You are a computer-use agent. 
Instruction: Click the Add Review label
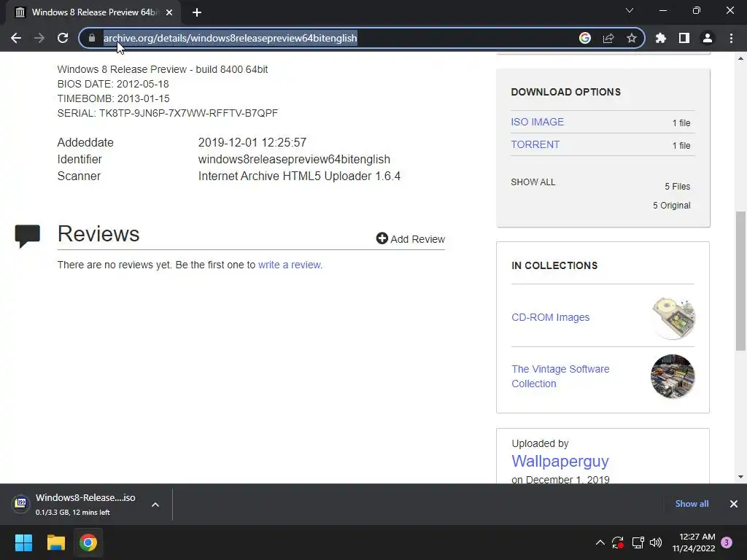click(418, 239)
